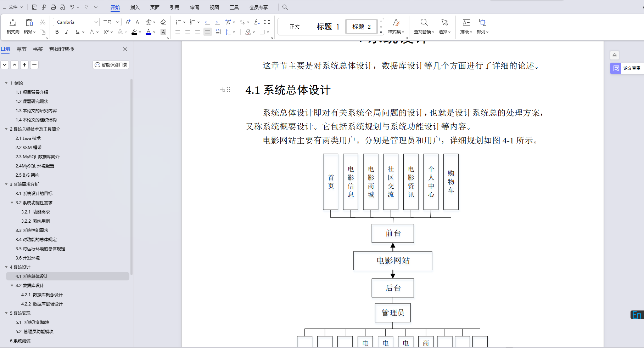
Task: Align text right
Action: [197, 32]
